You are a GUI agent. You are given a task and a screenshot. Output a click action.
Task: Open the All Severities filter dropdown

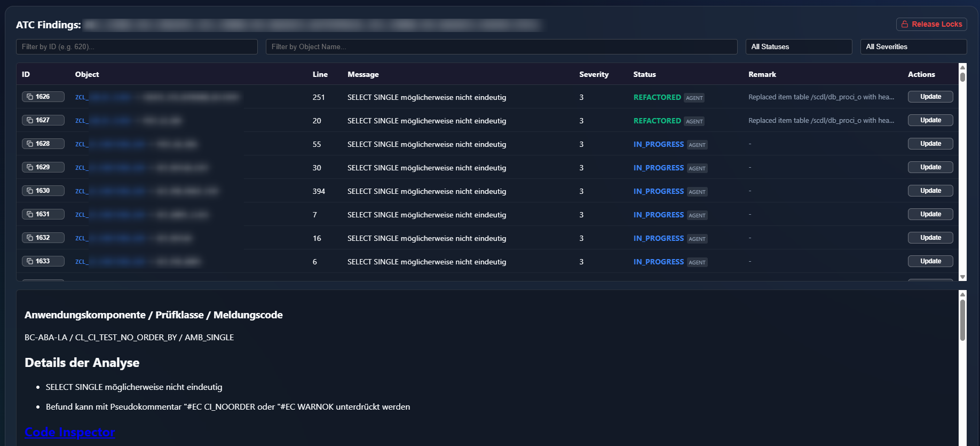[x=913, y=46]
